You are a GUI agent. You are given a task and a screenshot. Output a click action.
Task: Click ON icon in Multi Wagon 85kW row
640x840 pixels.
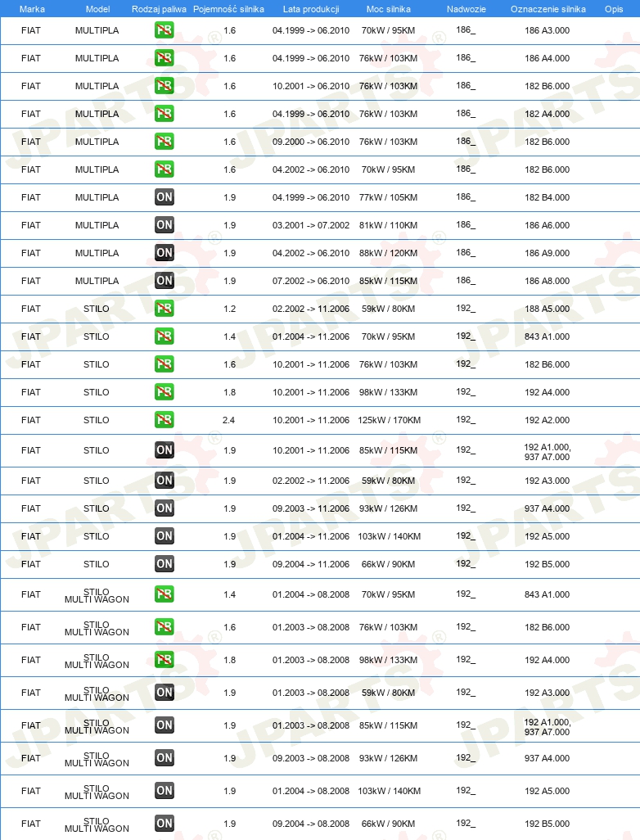tap(164, 725)
